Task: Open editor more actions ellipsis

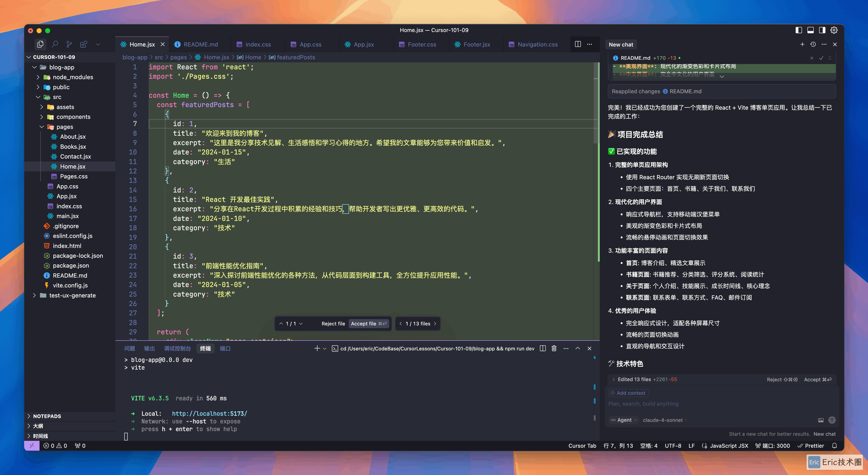Action: pyautogui.click(x=589, y=44)
